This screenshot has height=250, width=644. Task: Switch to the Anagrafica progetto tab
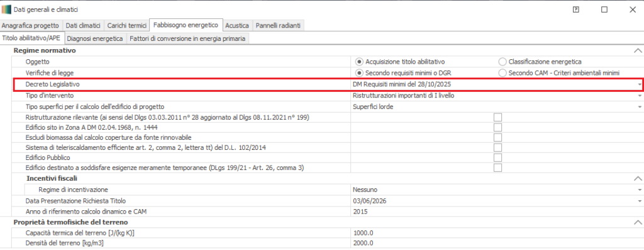(x=31, y=25)
